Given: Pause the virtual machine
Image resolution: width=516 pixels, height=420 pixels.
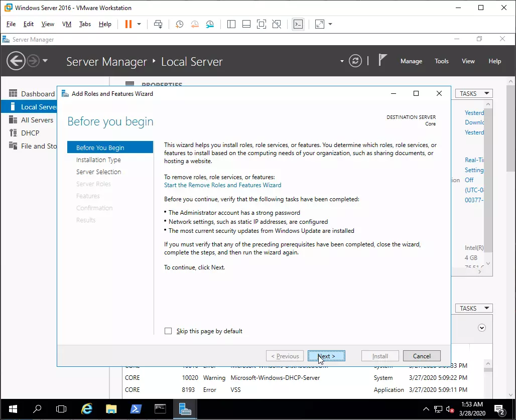Looking at the screenshot, I should 128,24.
